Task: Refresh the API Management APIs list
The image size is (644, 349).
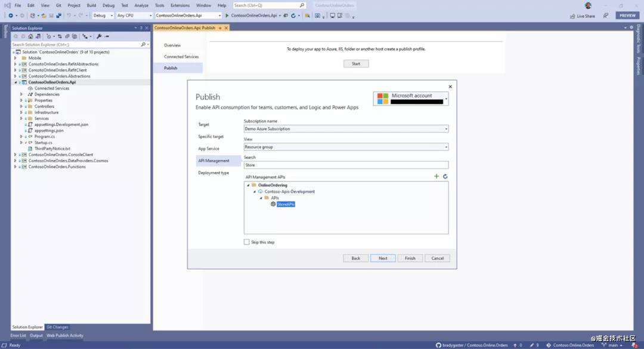Action: tap(445, 177)
